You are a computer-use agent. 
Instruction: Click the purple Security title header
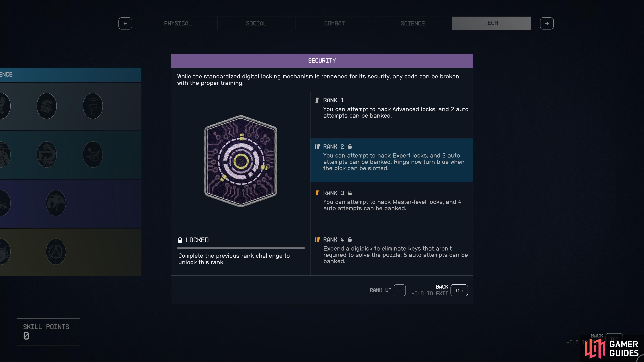[322, 61]
